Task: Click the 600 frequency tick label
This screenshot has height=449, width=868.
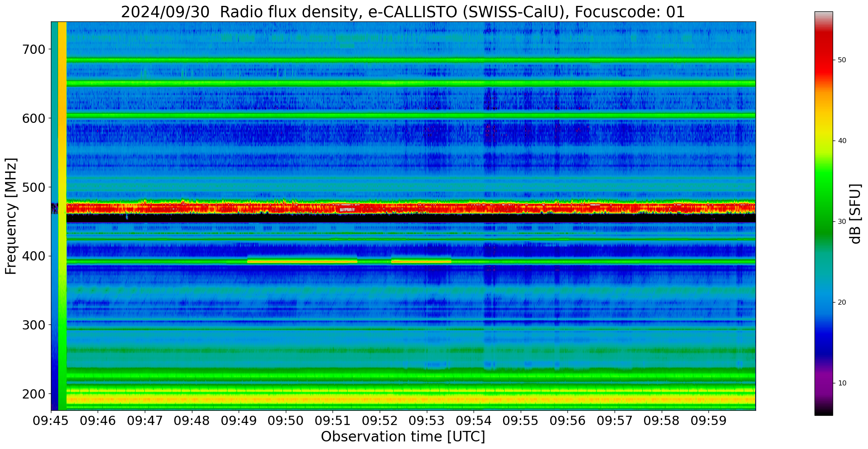Action: coord(33,118)
